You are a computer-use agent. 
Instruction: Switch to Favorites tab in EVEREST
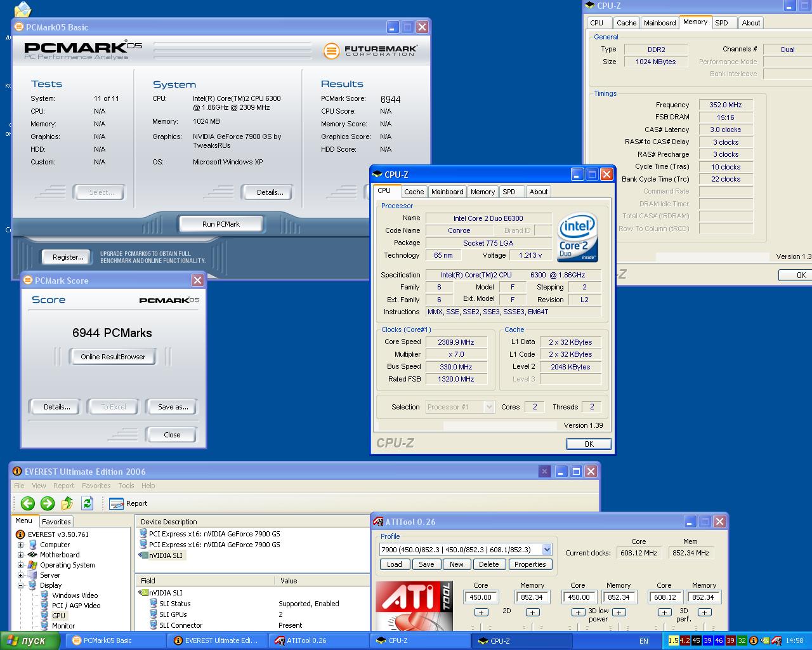56,521
